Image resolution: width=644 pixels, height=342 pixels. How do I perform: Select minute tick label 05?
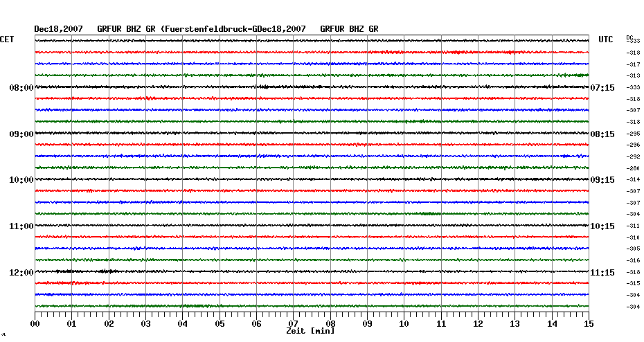[220, 324]
